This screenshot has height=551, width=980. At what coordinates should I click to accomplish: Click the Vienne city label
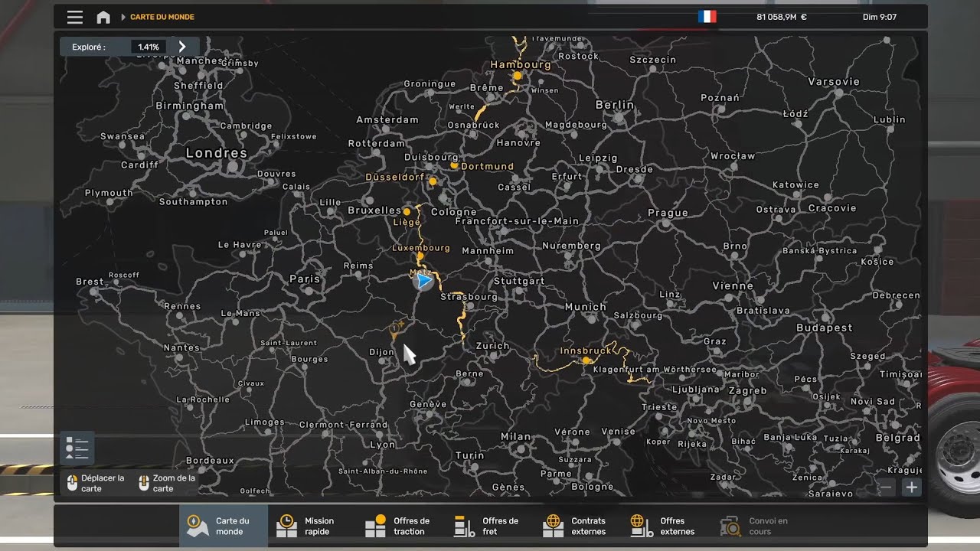tap(733, 285)
